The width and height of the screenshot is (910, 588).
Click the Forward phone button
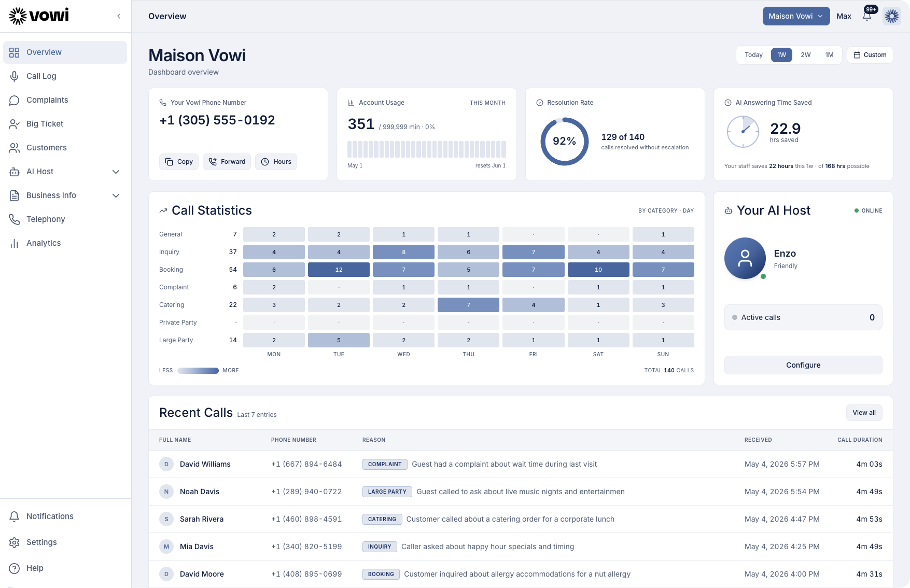pos(227,162)
